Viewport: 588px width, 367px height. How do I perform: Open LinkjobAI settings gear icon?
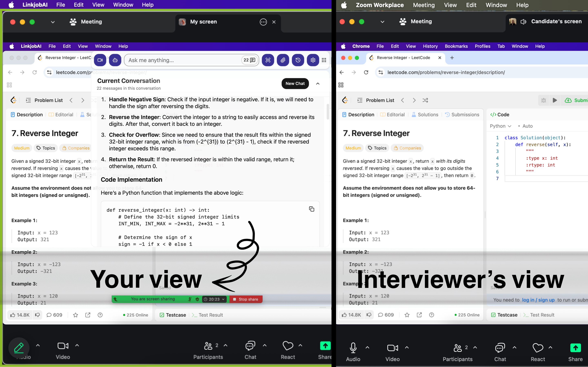[x=313, y=60]
